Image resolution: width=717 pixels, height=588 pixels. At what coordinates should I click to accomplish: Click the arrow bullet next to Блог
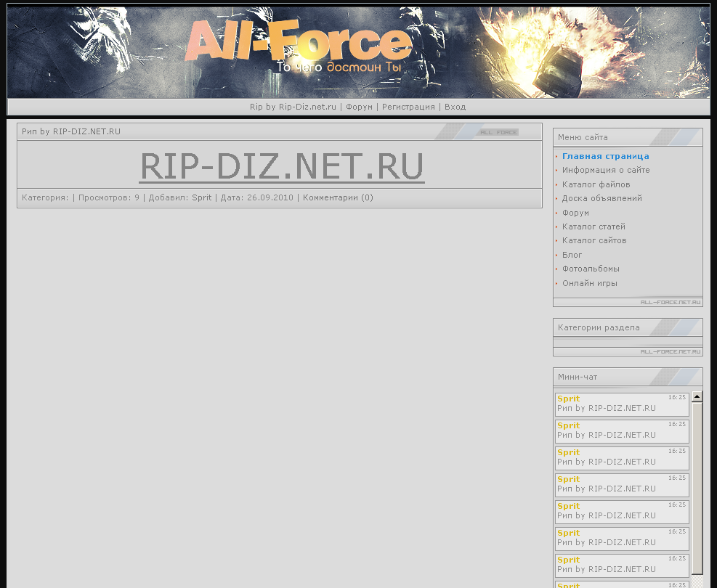pos(556,255)
